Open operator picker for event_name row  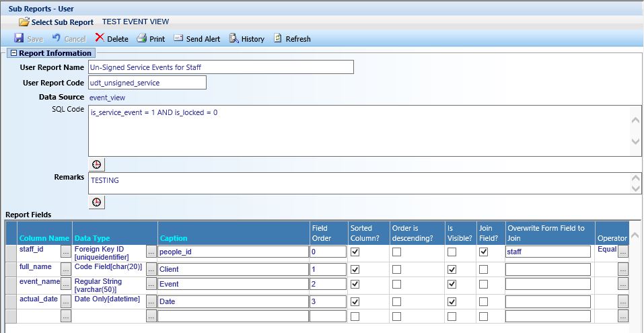[623, 284]
